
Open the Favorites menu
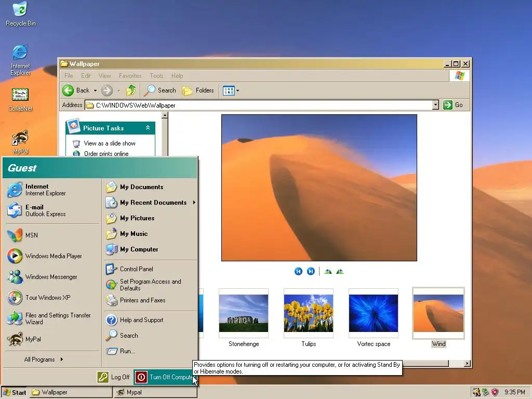(x=130, y=76)
